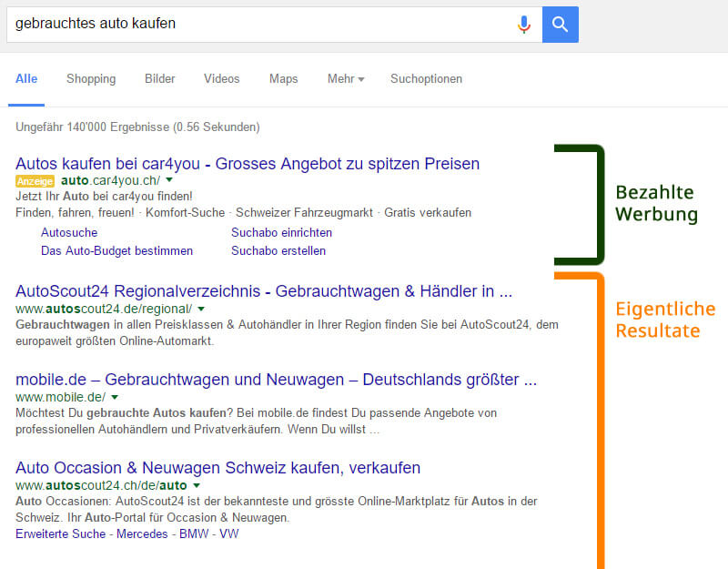Expand arrow beside www.mobile.de/ URL
Image resolution: width=728 pixels, height=569 pixels.
(x=115, y=397)
